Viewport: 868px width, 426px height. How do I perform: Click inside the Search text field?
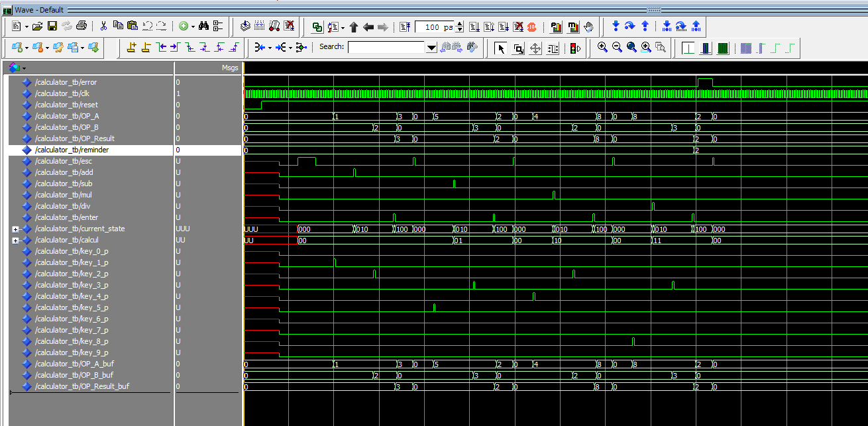coord(386,48)
